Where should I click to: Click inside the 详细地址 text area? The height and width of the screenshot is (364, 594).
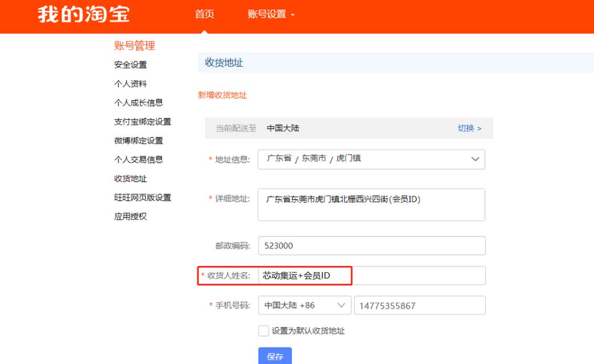point(371,205)
